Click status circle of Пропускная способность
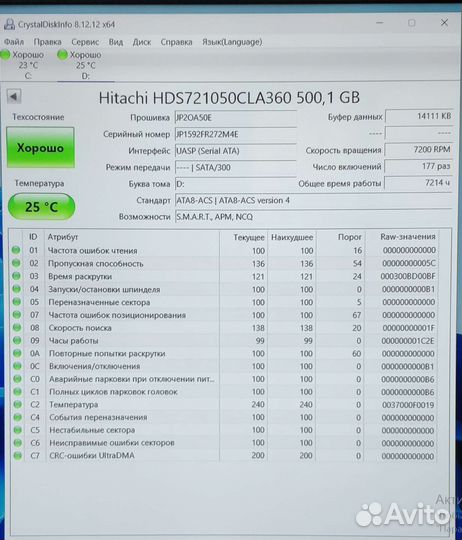462x540 pixels. pos(16,263)
